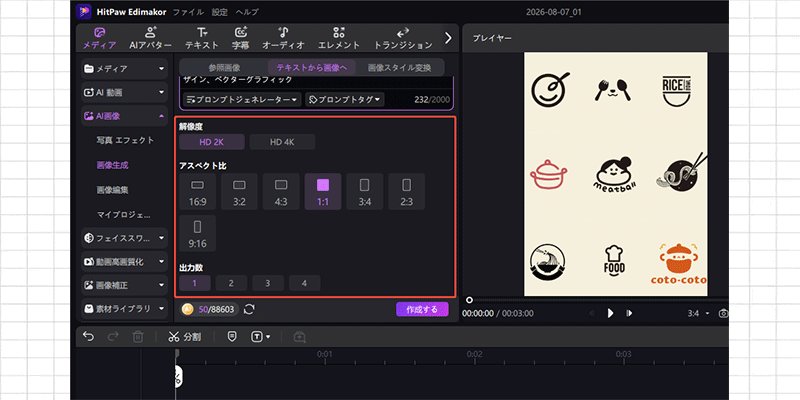Switch to 画像スタイル変換 tab

[x=399, y=67]
